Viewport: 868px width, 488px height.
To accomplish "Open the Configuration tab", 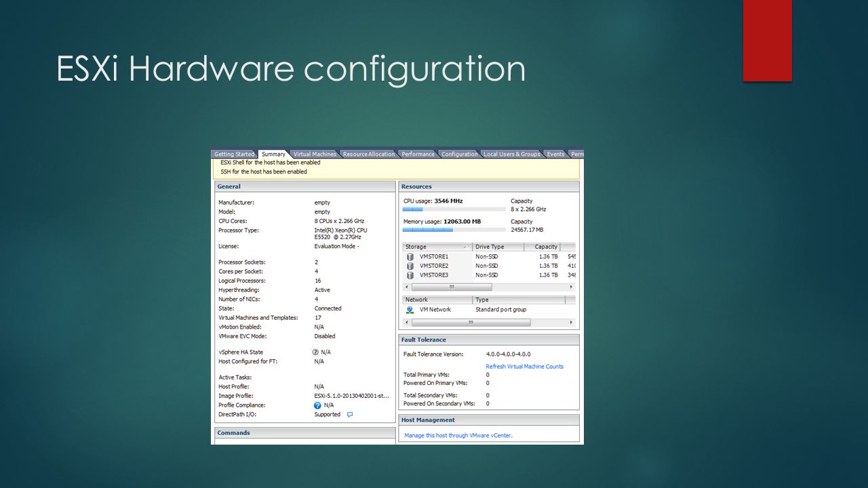I will point(459,154).
